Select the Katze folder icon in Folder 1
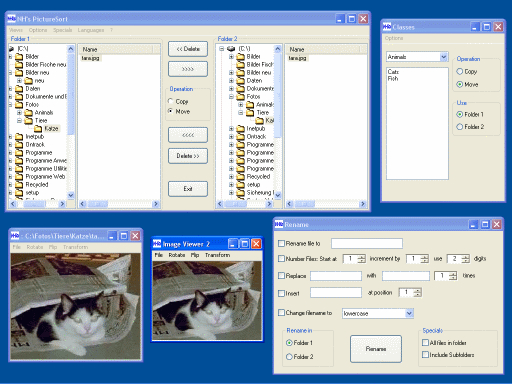Viewport: 512px width, 384px height. pos(38,129)
